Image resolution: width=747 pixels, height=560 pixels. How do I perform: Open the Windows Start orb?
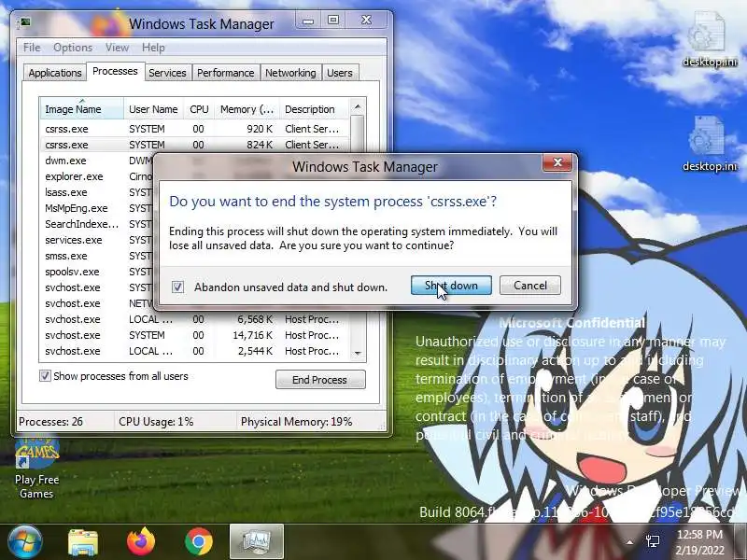coord(25,541)
